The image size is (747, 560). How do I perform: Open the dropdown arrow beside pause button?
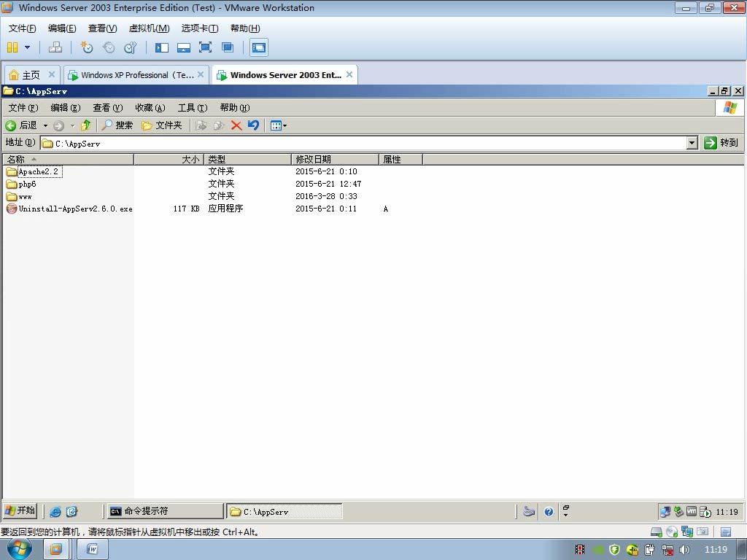coord(27,47)
